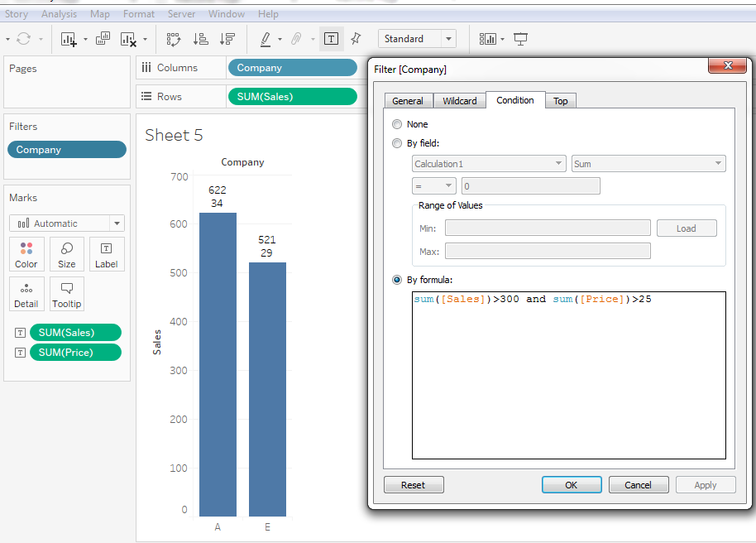Viewport: 756px width, 543px height.
Task: Open the Color marks card
Action: point(26,254)
